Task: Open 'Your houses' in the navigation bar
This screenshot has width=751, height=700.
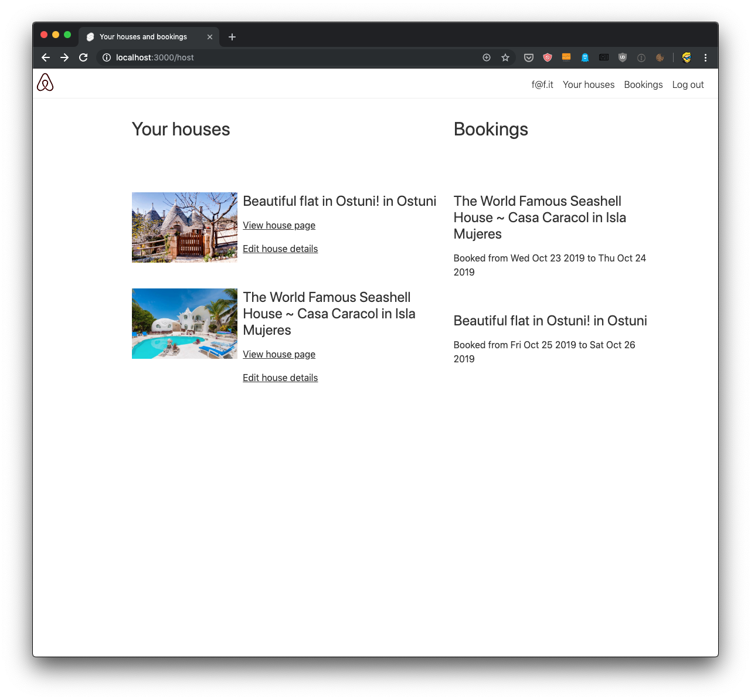Action: point(589,84)
